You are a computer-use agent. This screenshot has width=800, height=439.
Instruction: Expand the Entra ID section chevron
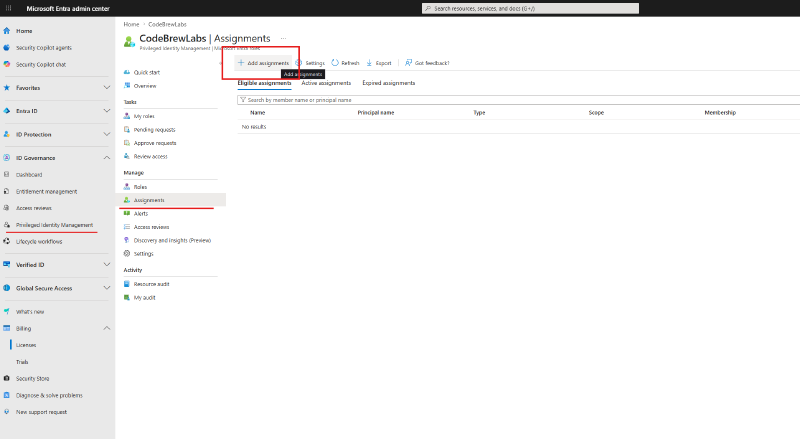pyautogui.click(x=107, y=111)
